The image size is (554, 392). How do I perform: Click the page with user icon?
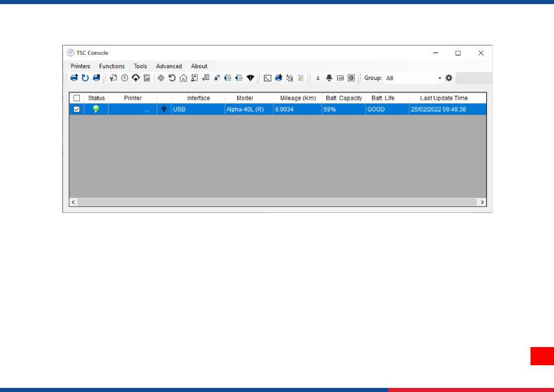(x=194, y=78)
